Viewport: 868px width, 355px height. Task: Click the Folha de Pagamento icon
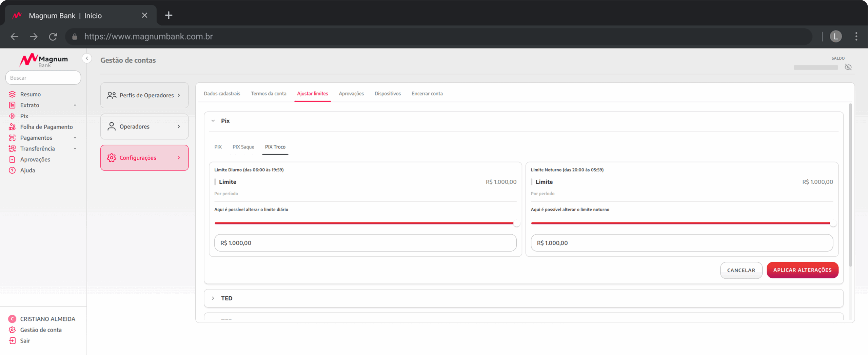click(12, 127)
